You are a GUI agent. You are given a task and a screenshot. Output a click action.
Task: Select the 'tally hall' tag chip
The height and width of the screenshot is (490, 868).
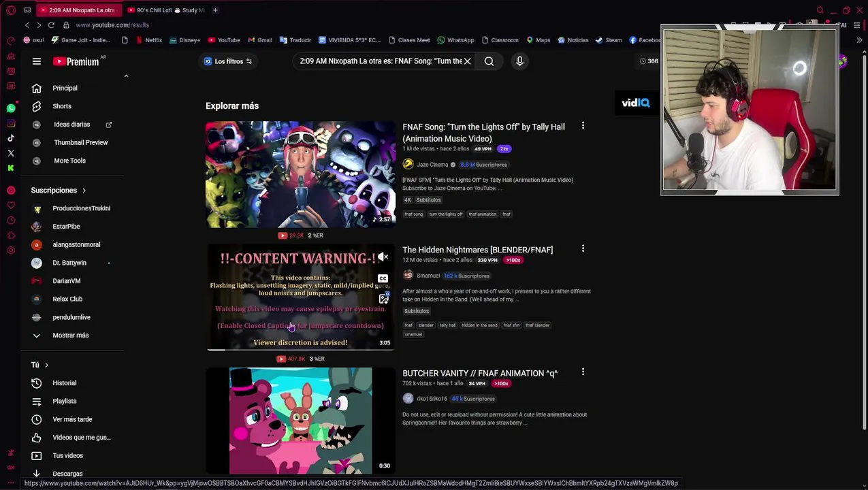click(x=447, y=325)
